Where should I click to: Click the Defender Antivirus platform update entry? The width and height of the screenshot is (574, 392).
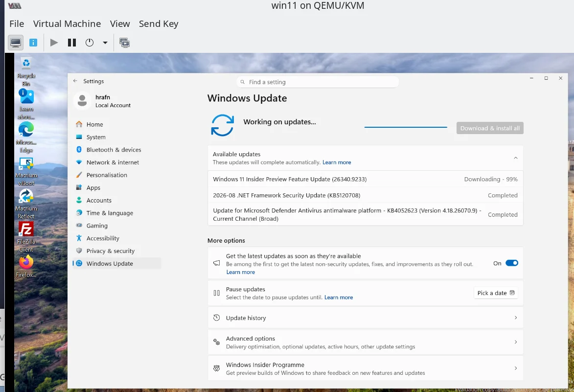(x=366, y=214)
